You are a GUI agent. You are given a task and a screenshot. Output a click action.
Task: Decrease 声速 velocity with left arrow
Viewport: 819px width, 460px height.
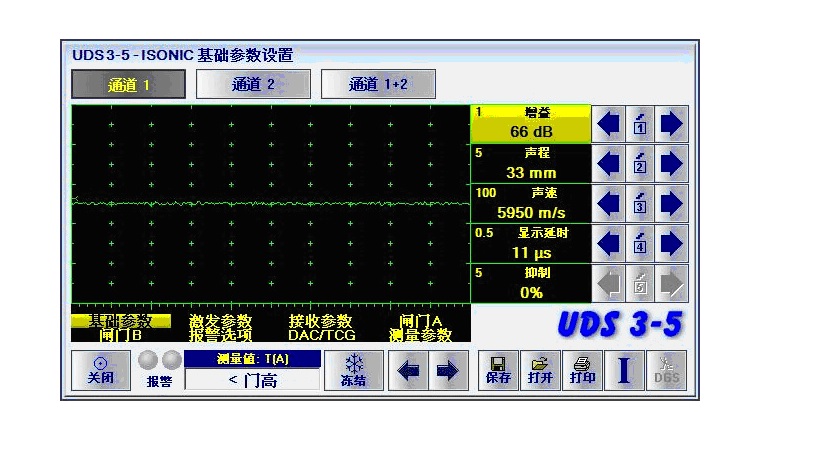point(609,204)
